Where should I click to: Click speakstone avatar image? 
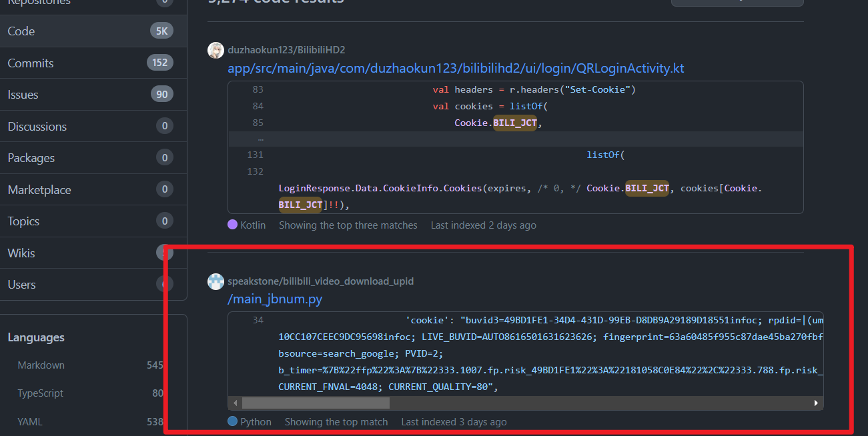point(215,281)
